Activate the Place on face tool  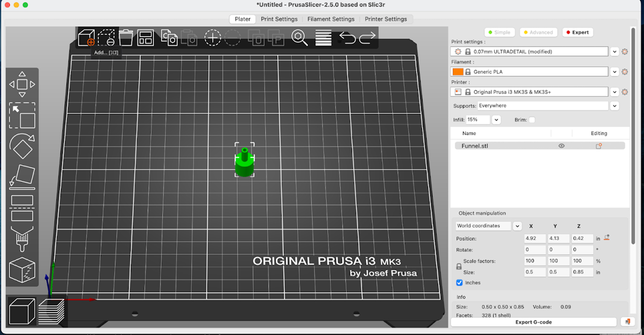click(x=22, y=177)
